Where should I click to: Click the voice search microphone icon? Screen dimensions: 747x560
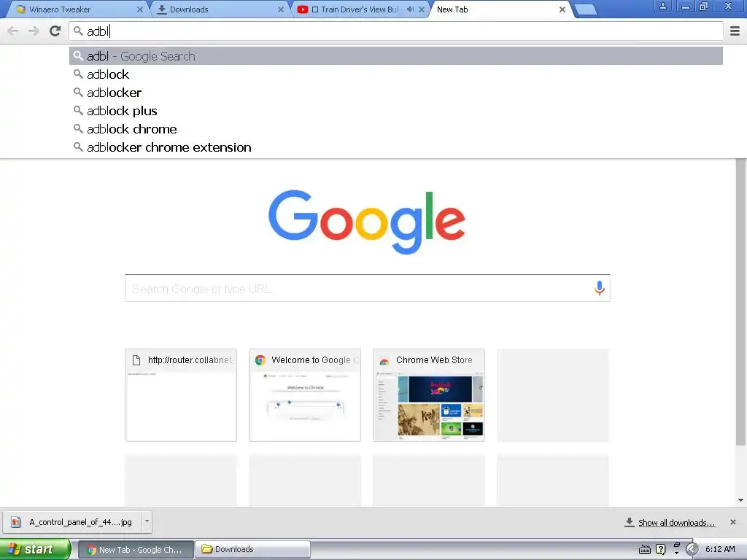[600, 287]
